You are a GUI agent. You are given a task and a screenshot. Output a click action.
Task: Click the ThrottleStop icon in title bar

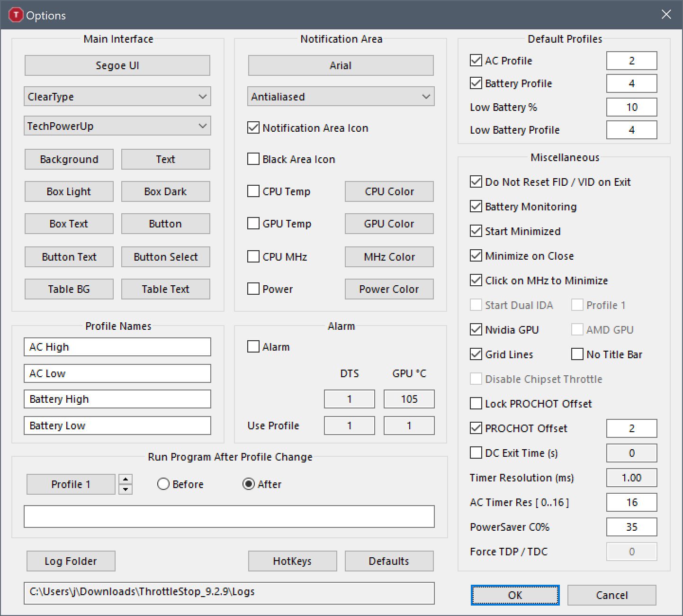(16, 15)
